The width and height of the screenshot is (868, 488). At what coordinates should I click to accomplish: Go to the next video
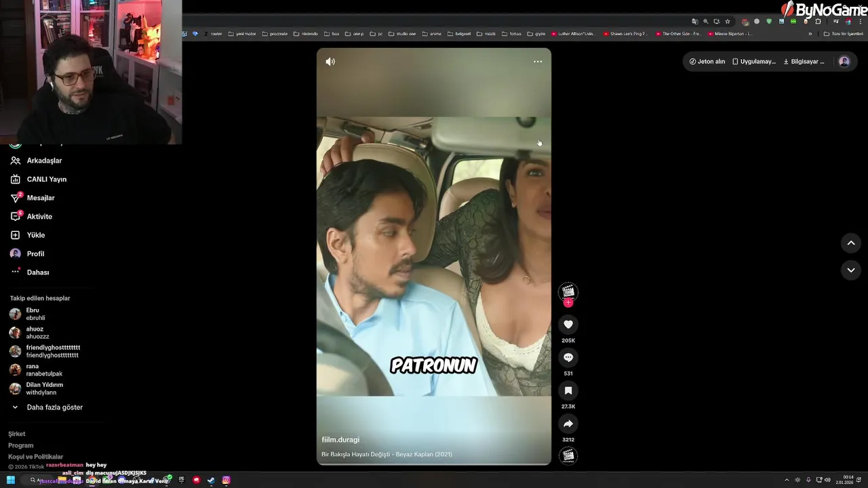click(851, 270)
